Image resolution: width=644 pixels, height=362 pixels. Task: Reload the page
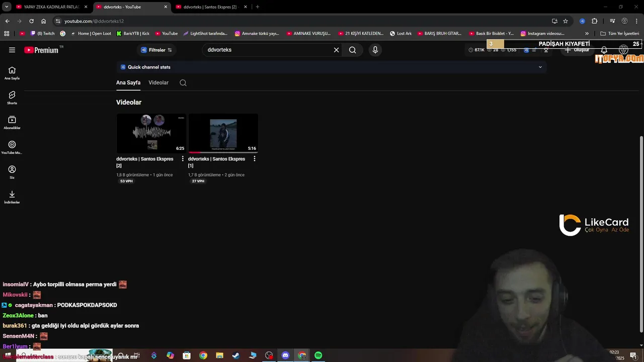click(x=31, y=21)
